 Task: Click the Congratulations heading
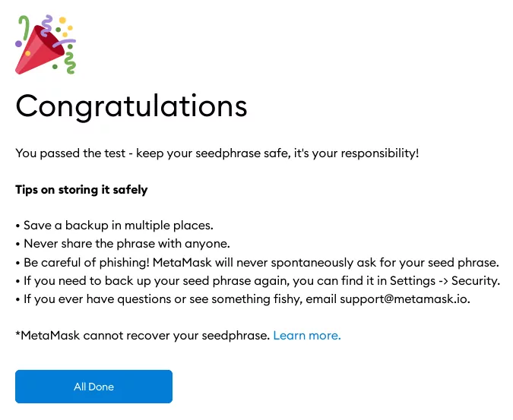(x=131, y=106)
